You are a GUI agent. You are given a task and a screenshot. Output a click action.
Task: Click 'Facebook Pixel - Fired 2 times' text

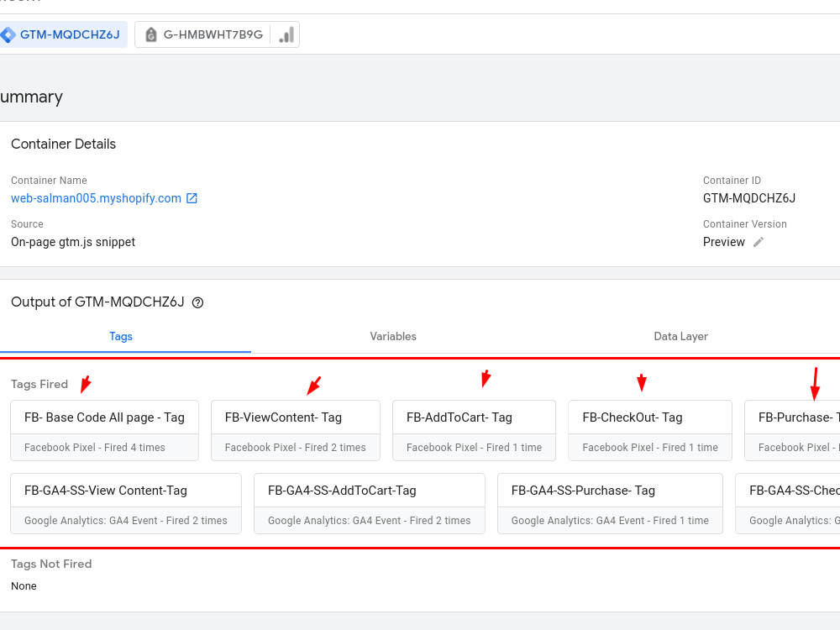295,448
